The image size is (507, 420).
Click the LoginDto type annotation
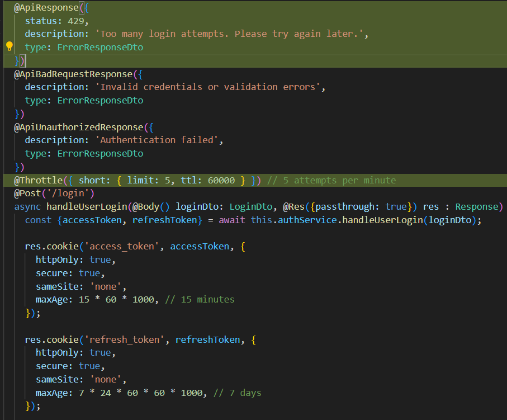(251, 207)
